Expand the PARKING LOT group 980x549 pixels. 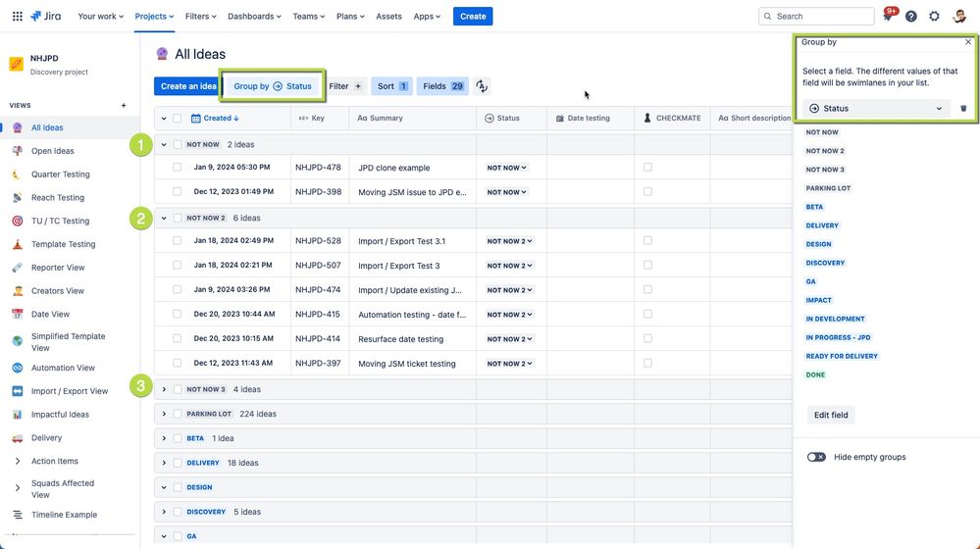click(x=164, y=414)
